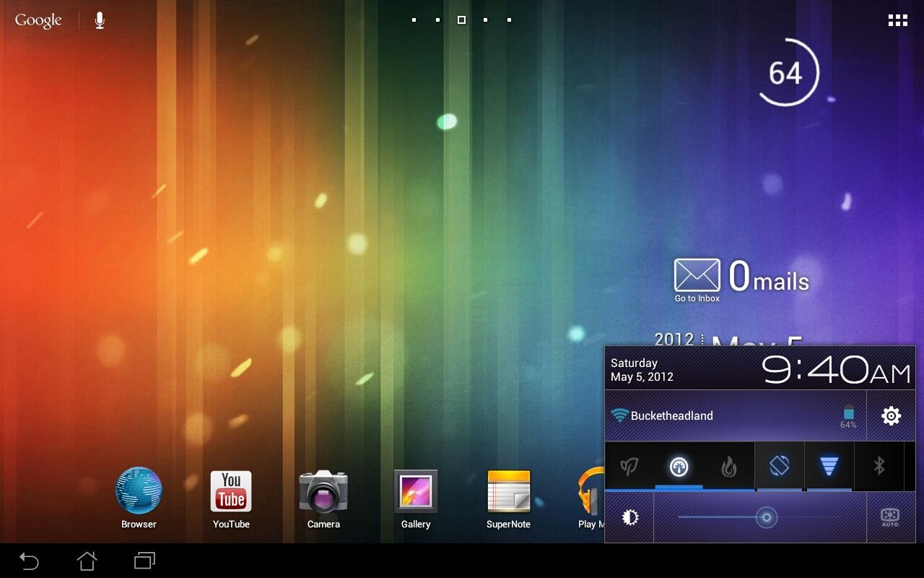Open Google search from the top bar
Screen dimensions: 924x578
click(x=38, y=20)
